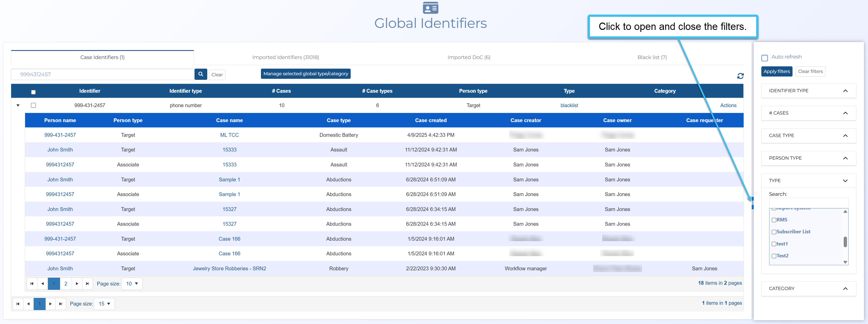Check the RMS type filter option
Viewport: 868px width, 324px height.
pyautogui.click(x=774, y=220)
